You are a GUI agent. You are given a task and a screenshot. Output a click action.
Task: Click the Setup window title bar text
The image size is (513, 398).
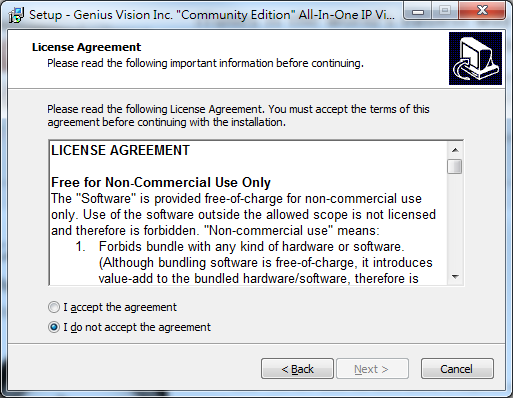[212, 15]
